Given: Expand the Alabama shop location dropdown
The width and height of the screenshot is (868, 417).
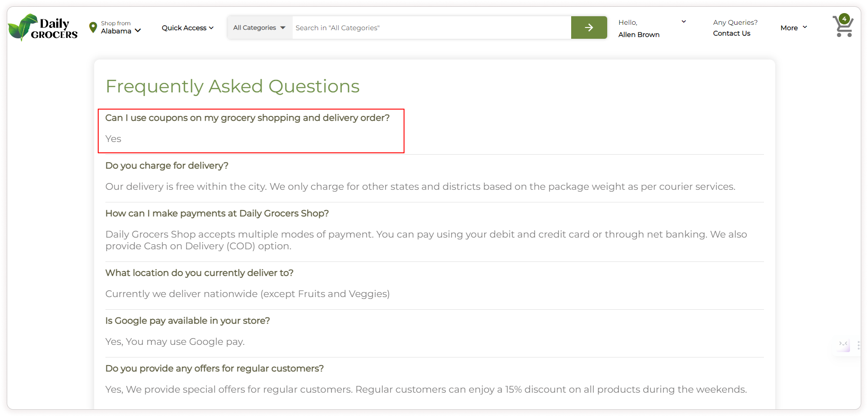Looking at the screenshot, I should pyautogui.click(x=138, y=31).
